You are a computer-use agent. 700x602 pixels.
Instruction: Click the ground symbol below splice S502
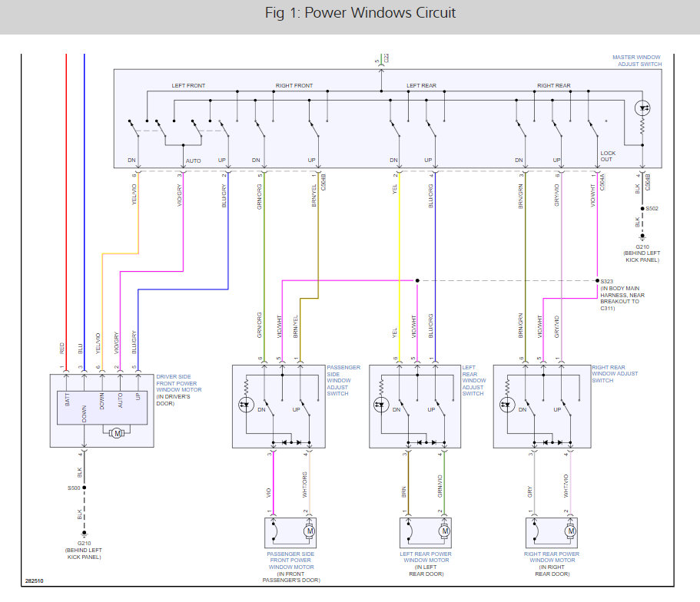click(642, 237)
